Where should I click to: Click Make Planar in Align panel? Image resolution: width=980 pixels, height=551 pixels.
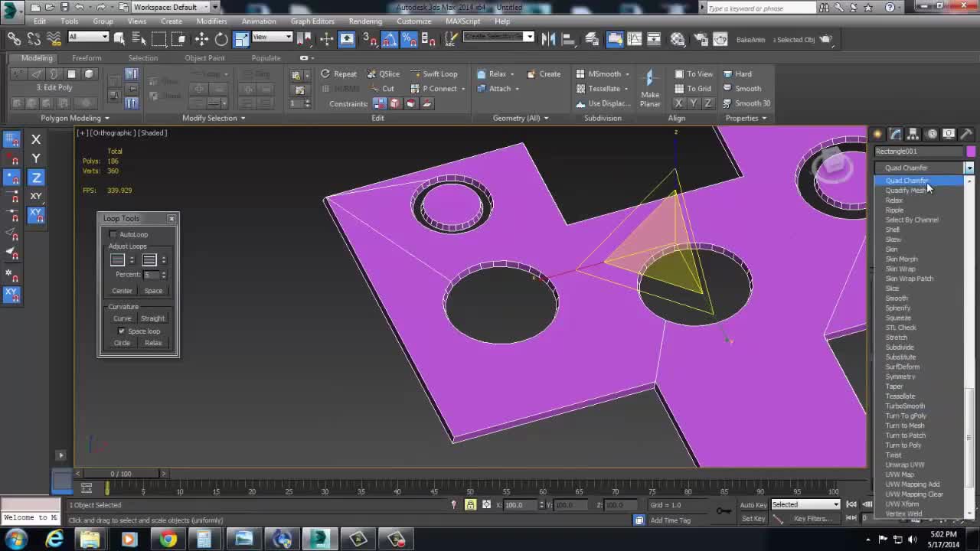pyautogui.click(x=650, y=89)
